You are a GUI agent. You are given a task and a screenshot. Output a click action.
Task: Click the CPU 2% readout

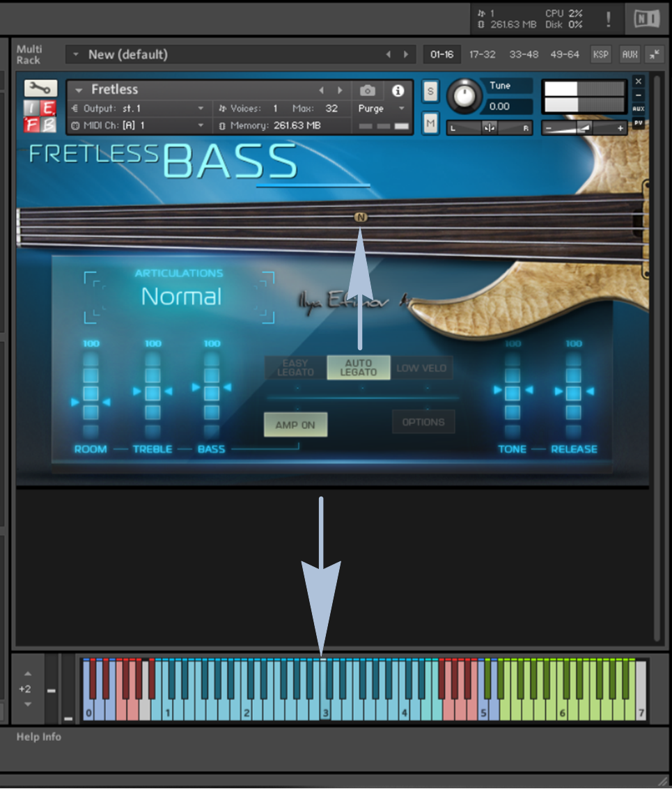pyautogui.click(x=564, y=14)
